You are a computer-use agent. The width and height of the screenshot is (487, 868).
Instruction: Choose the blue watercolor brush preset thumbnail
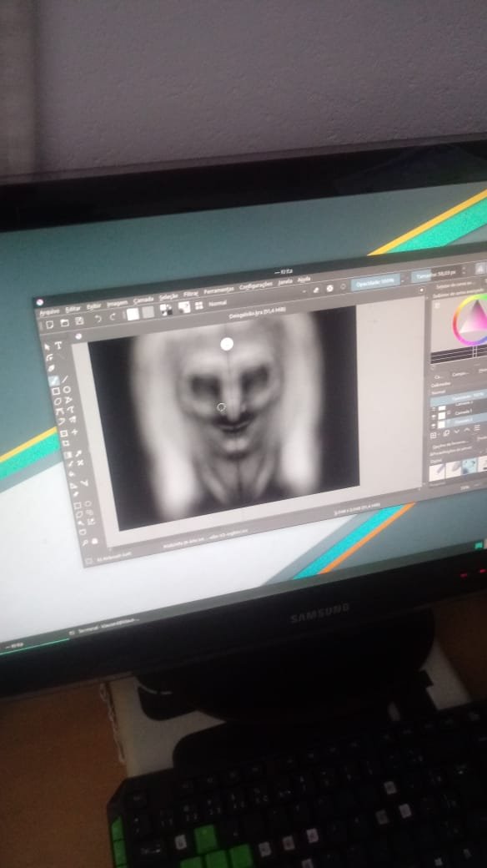(469, 466)
